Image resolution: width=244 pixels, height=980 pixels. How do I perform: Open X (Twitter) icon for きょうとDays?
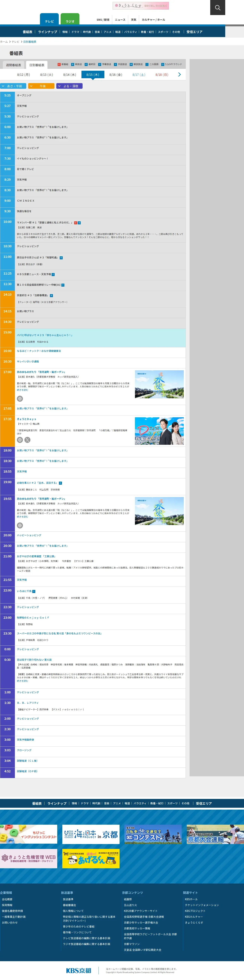coord(27,440)
